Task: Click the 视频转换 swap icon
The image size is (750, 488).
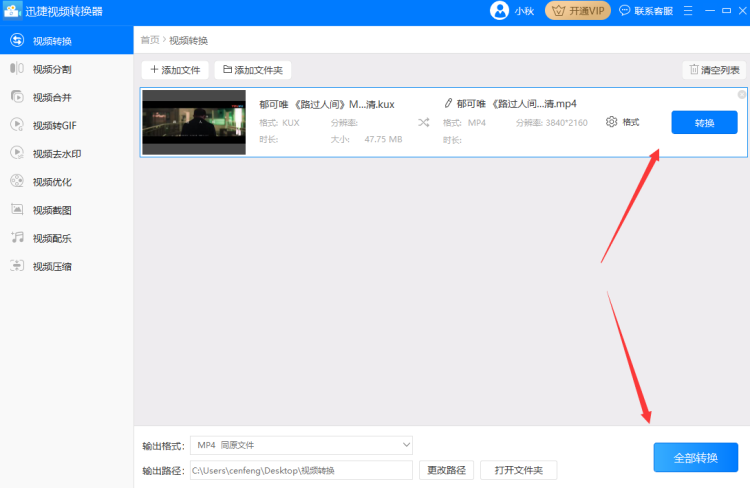Action: coord(17,40)
